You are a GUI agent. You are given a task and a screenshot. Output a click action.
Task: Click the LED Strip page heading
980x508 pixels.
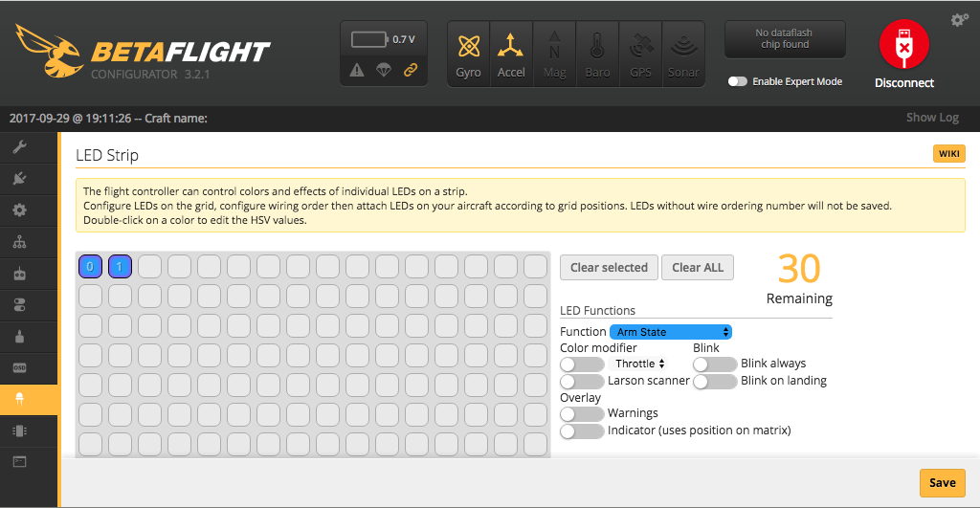107,155
